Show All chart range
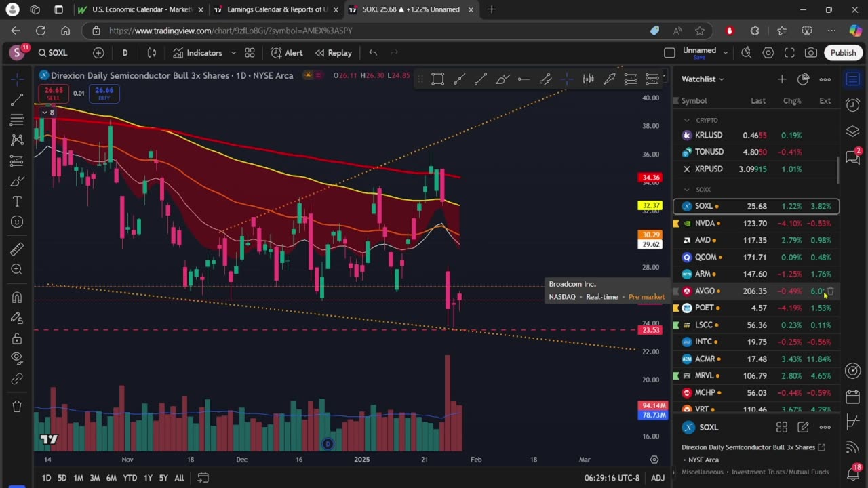This screenshot has height=488, width=868. coord(179,478)
